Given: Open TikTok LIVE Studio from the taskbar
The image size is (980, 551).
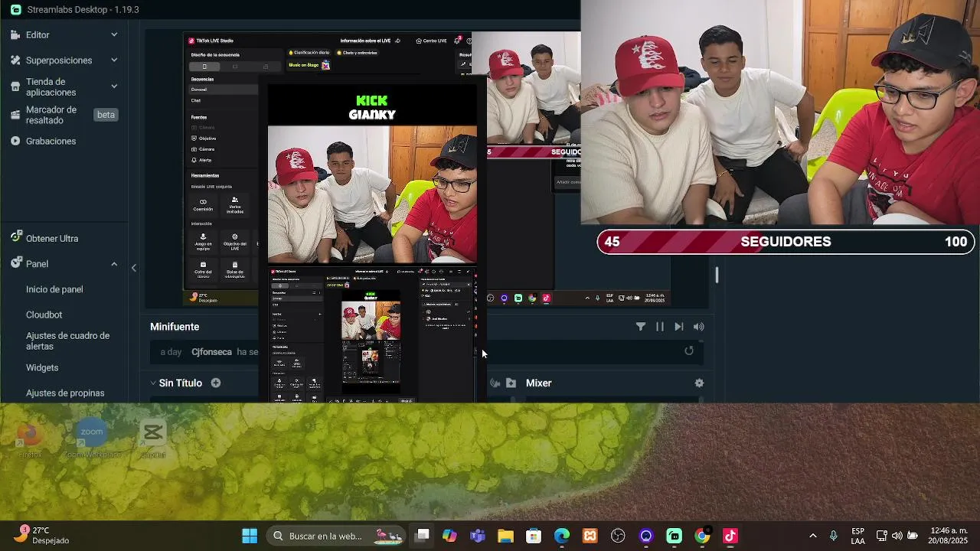Looking at the screenshot, I should [x=730, y=536].
